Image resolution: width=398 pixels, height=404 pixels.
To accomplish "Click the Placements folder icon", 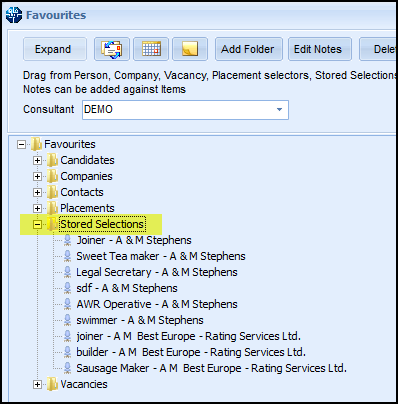I will [x=52, y=208].
